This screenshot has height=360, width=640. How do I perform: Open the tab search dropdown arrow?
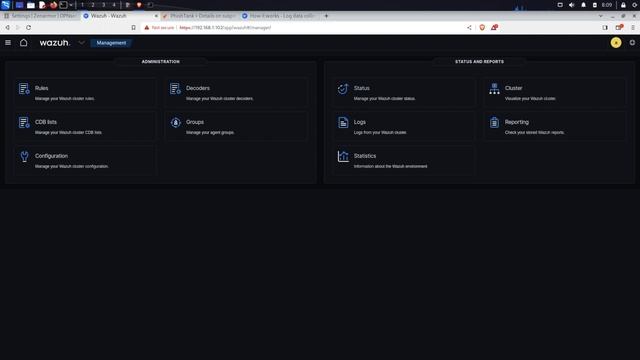[600, 16]
